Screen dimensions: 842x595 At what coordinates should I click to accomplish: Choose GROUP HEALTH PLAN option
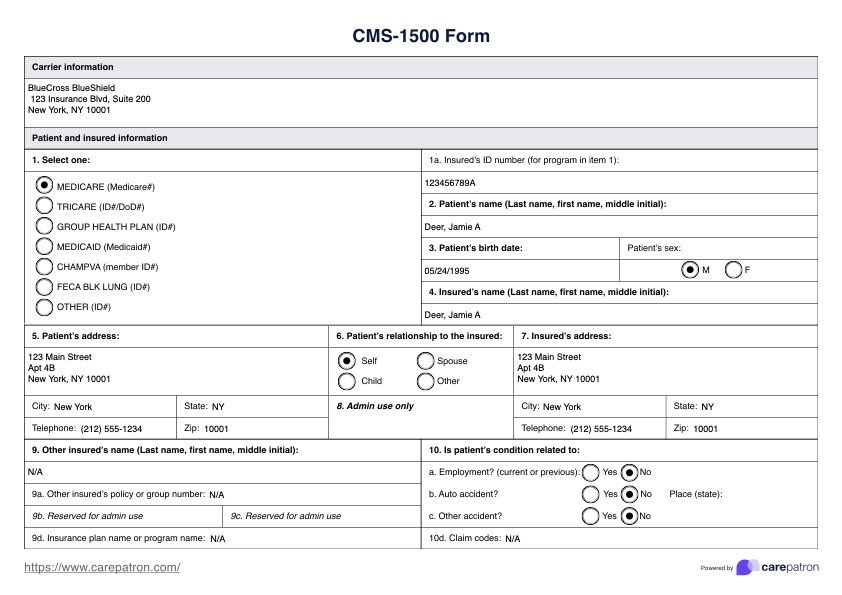point(44,226)
